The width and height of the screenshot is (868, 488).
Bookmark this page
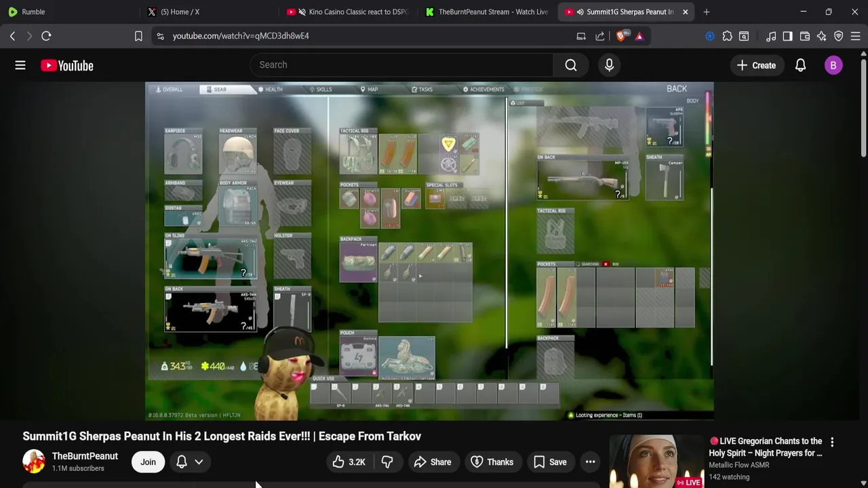pos(138,36)
